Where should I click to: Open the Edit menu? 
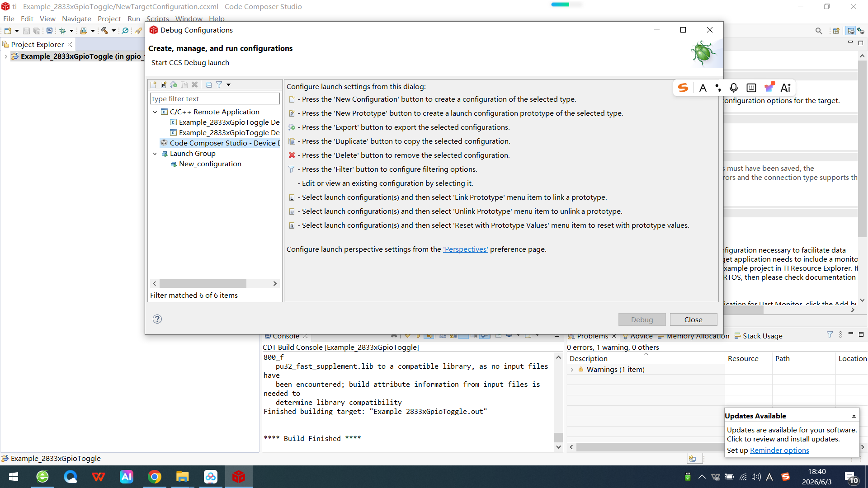point(27,19)
